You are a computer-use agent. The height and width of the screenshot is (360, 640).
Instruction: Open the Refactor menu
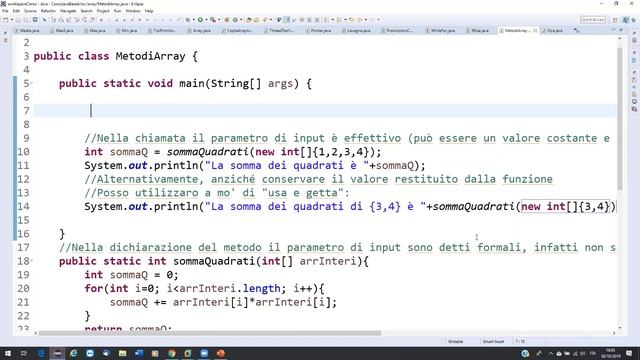pos(48,11)
